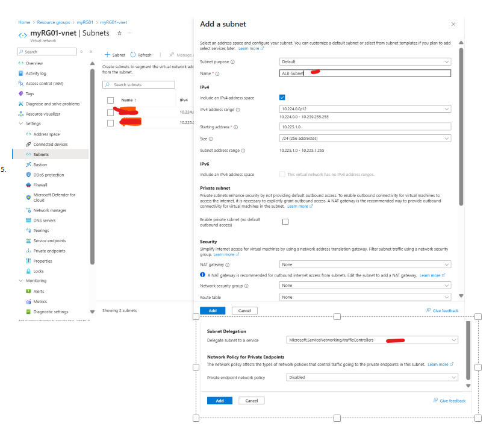Open Delegate subnet to a service dropdown
The image size is (504, 429).
tap(372, 340)
